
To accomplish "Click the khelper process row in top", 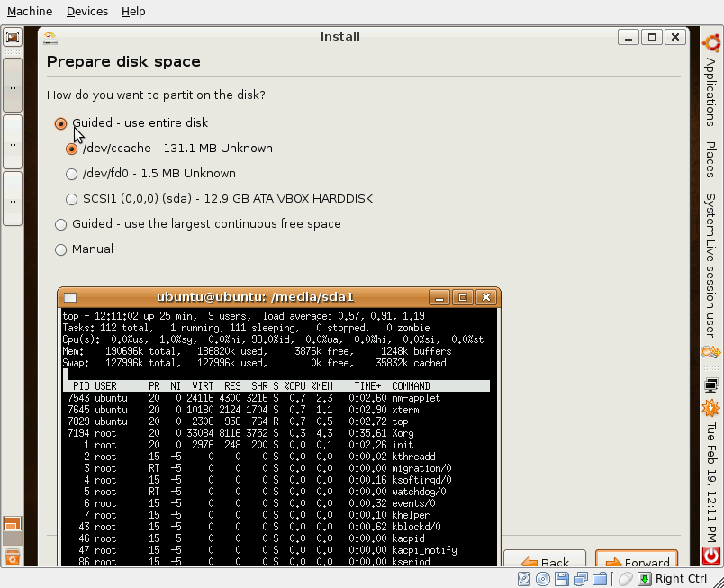I will [x=276, y=516].
